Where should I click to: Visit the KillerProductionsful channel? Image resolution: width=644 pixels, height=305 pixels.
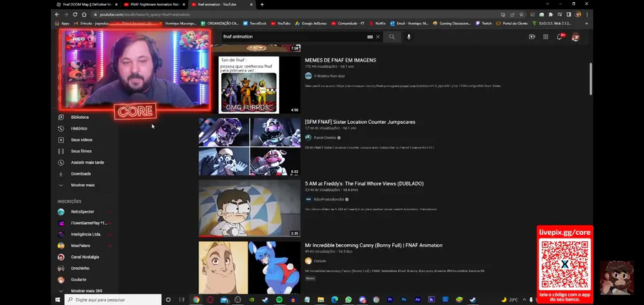(x=328, y=199)
